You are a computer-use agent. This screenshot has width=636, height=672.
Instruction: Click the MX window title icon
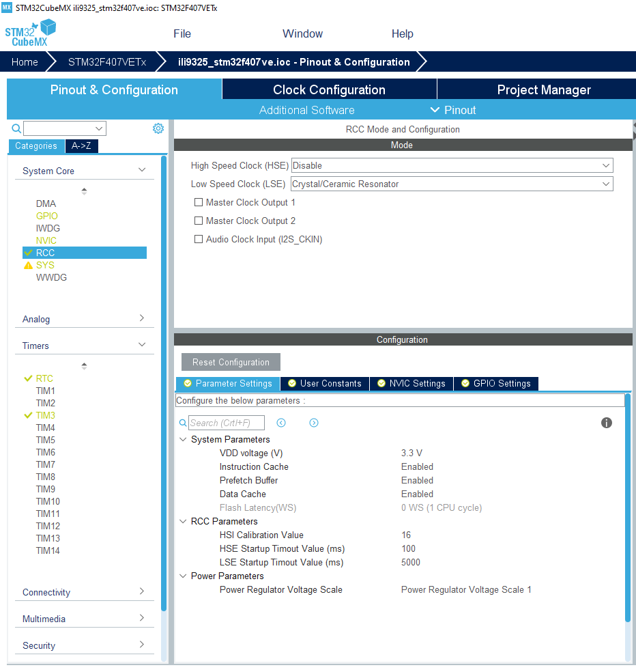coord(7,8)
